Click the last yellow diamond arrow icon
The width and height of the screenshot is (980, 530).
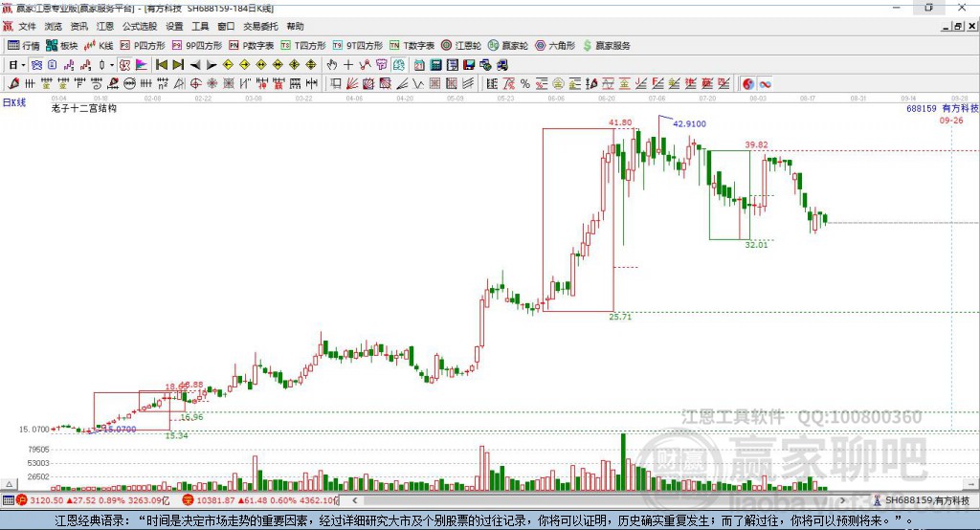click(x=311, y=65)
